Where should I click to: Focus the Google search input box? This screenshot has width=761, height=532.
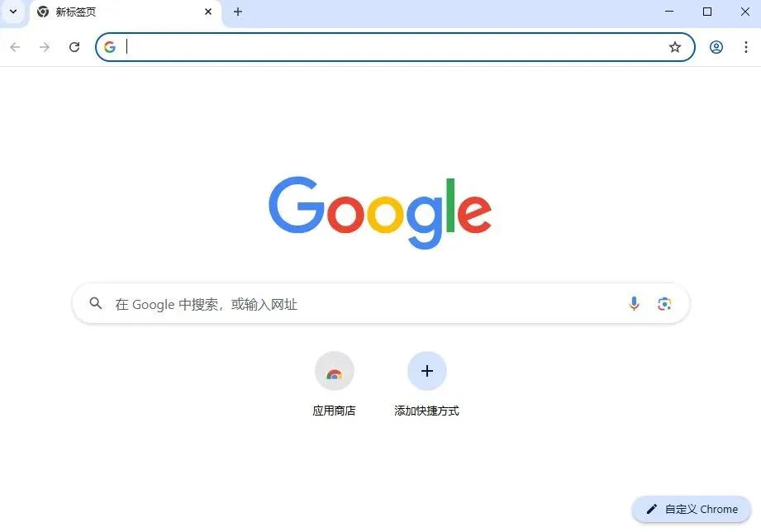tap(381, 304)
